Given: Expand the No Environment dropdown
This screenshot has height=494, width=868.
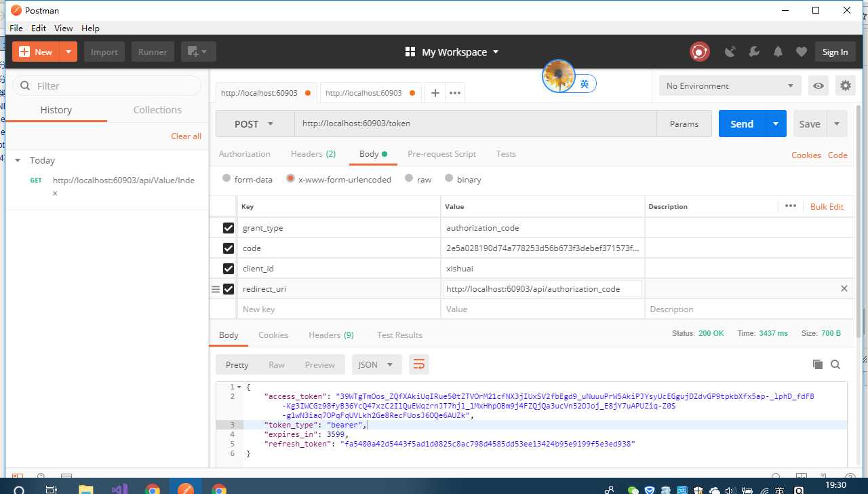Looking at the screenshot, I should click(x=730, y=85).
